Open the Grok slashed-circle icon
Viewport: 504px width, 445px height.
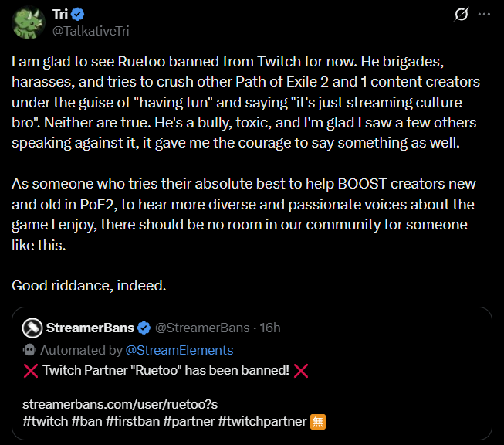462,15
